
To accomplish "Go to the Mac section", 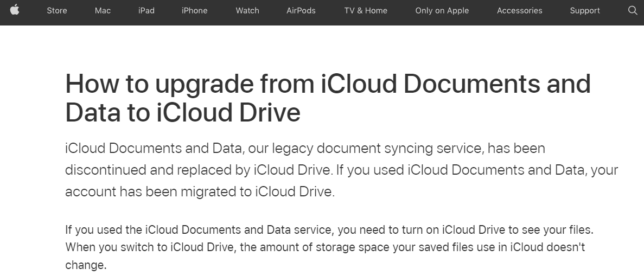I will (x=103, y=11).
